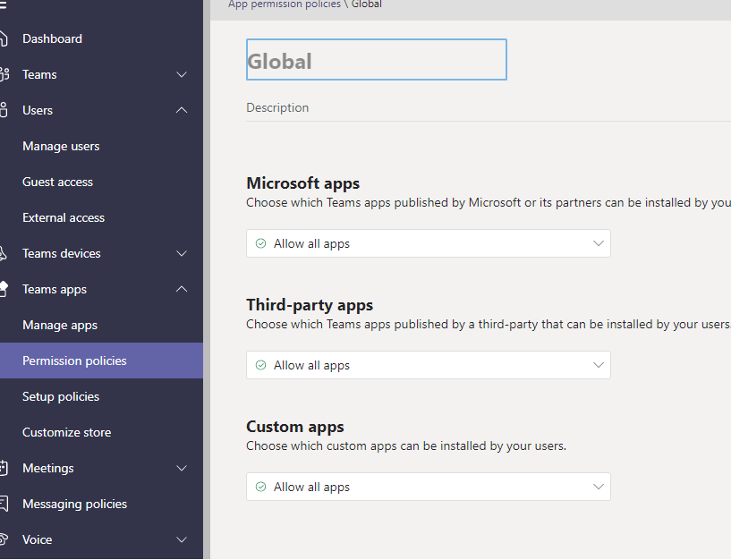The height and width of the screenshot is (560, 731).
Task: Click the Teams devices bell icon
Action: coord(3,253)
